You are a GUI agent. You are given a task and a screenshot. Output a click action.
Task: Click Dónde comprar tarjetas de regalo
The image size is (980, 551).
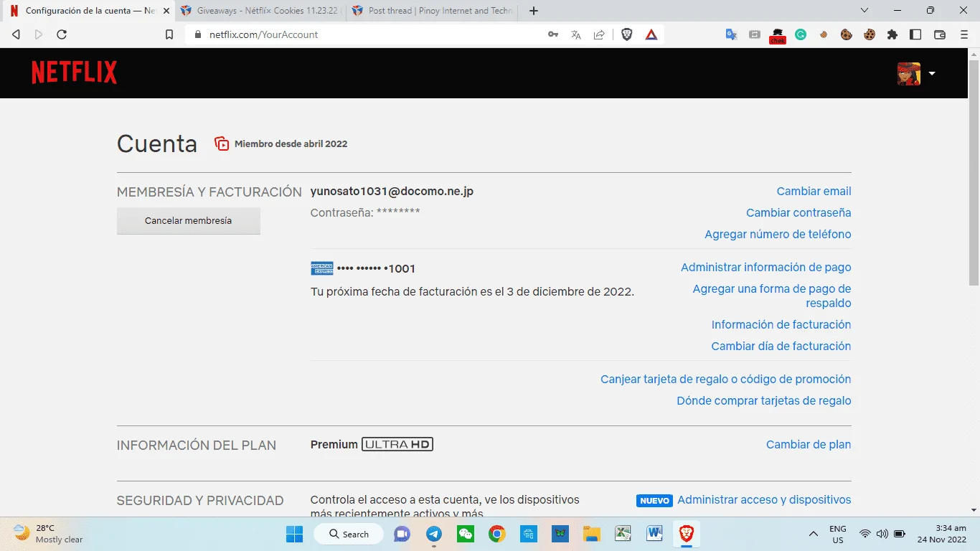764,401
